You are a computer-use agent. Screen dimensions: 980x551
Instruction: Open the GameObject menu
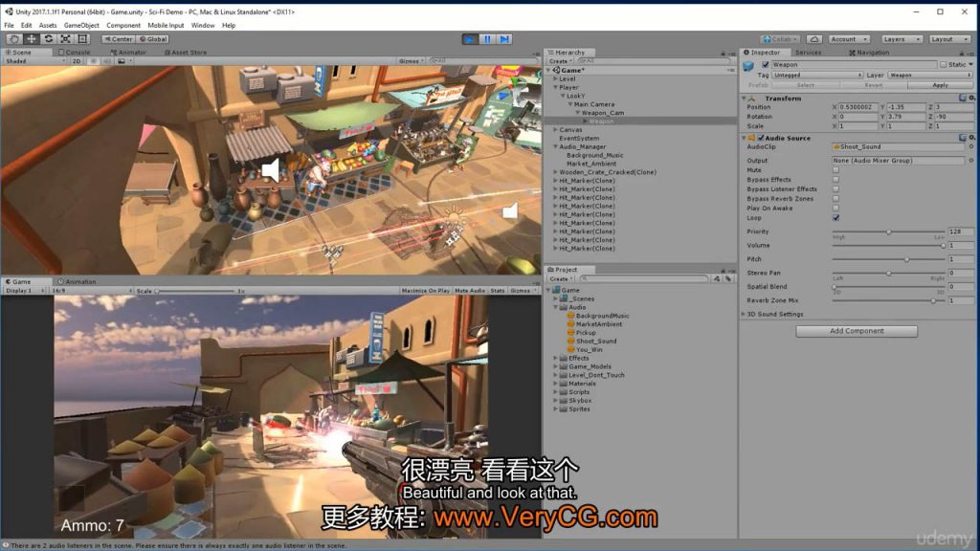click(81, 26)
